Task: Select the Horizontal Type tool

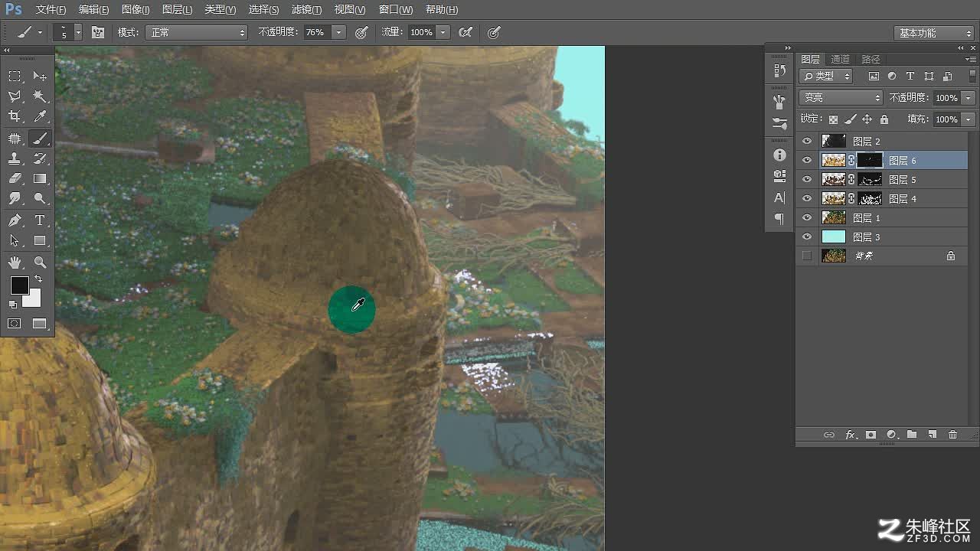Action: click(40, 220)
